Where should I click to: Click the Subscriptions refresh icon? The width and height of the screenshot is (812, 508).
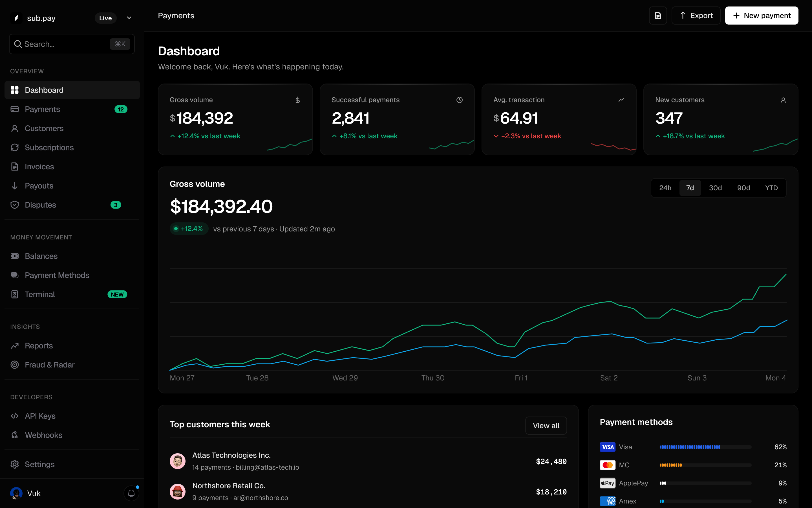(15, 148)
